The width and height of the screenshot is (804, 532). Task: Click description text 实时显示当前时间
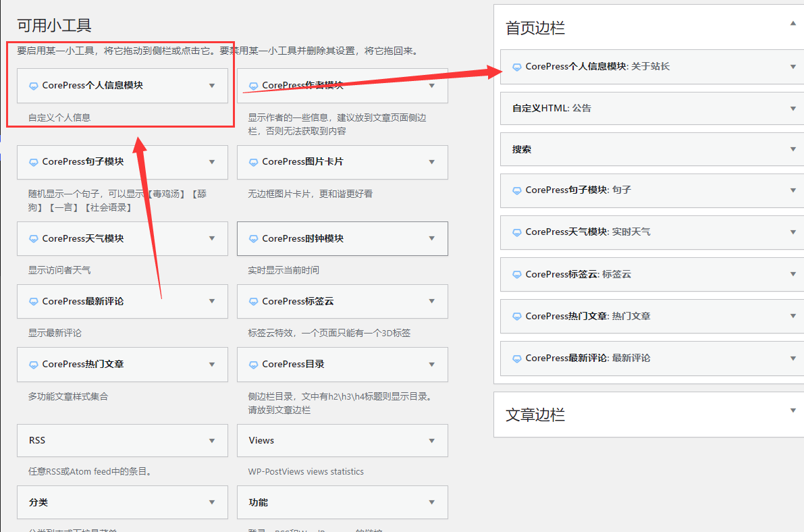[x=284, y=270]
